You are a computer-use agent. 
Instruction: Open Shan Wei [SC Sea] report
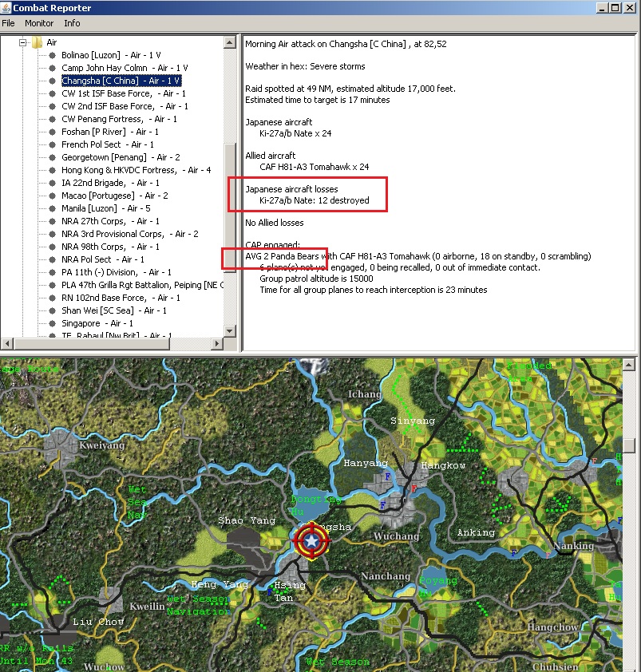tap(114, 310)
